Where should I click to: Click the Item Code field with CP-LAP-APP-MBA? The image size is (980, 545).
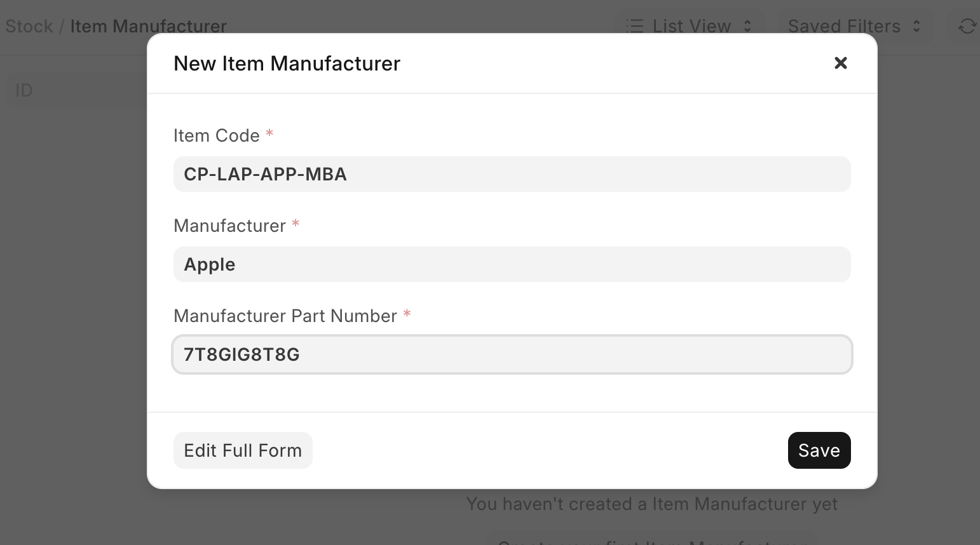pyautogui.click(x=512, y=174)
